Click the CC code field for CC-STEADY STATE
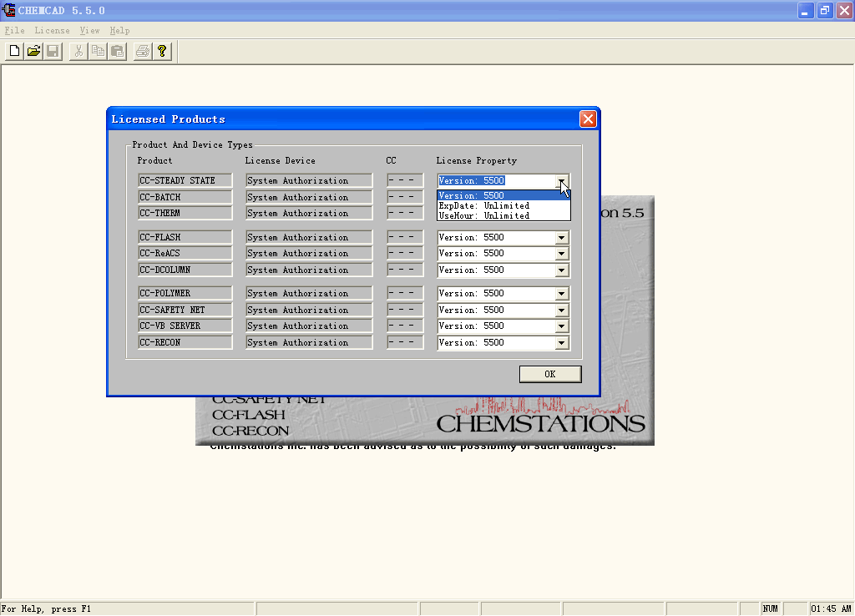The height and width of the screenshot is (616, 855). [405, 180]
